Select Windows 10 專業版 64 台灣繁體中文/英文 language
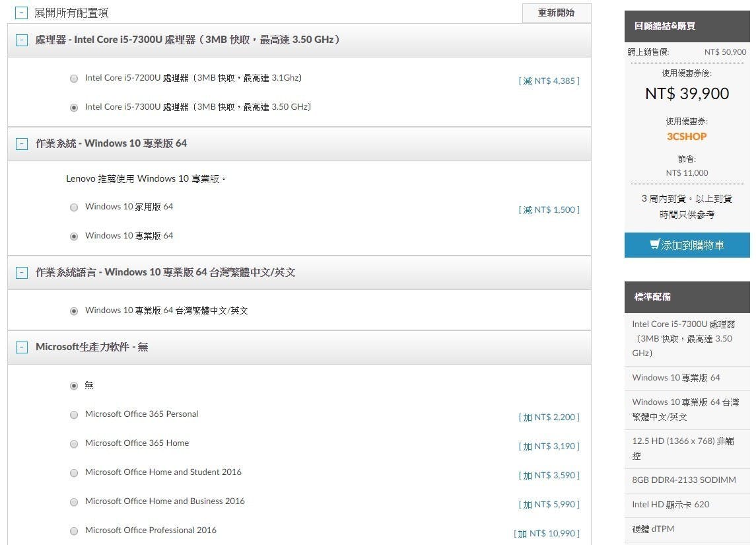Viewport: 756px width, 545px height. point(74,311)
